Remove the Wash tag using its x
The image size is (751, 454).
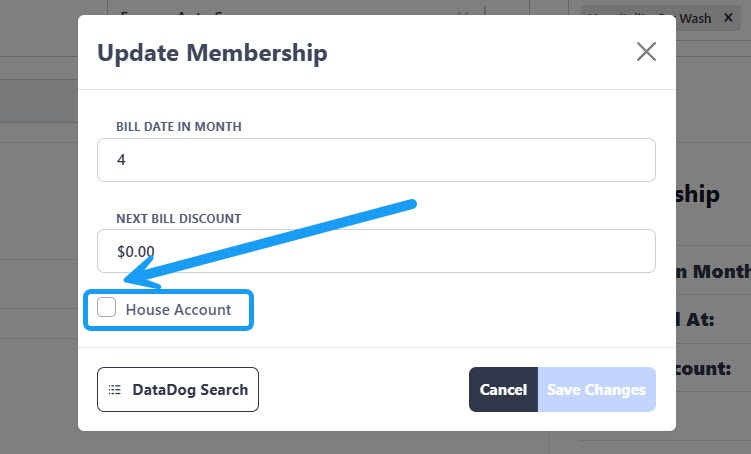[x=727, y=18]
